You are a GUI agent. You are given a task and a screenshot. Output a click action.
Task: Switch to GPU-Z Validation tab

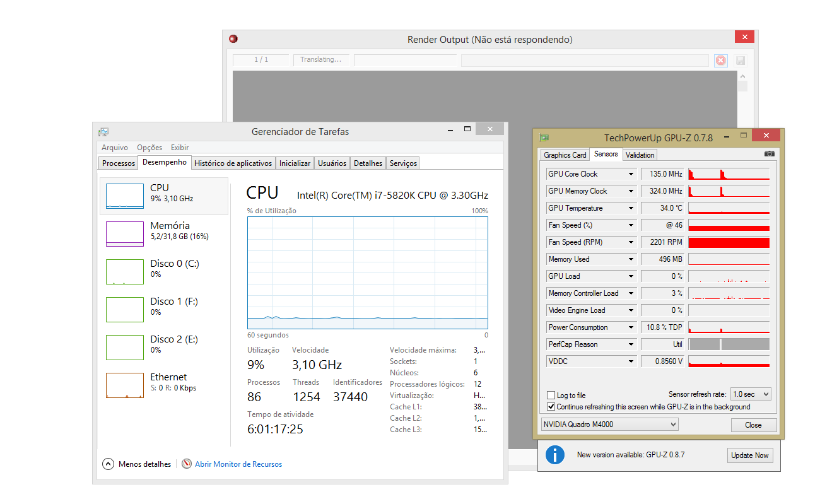pyautogui.click(x=640, y=155)
